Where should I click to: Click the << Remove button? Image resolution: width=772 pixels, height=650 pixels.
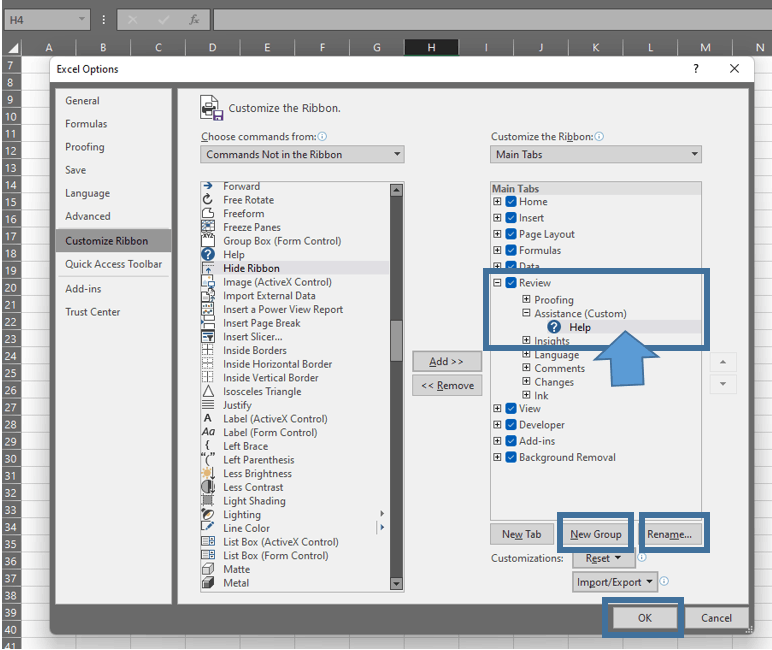coord(447,386)
